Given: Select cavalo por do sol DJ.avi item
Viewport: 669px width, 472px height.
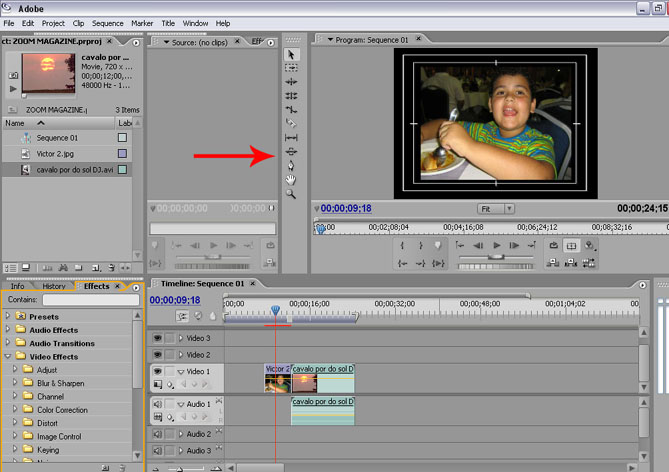Looking at the screenshot, I should [x=72, y=171].
